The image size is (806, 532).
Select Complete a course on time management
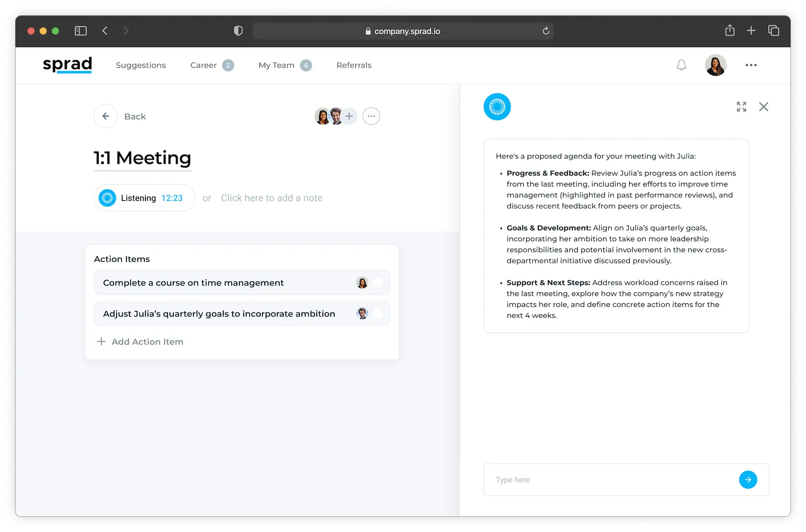click(x=242, y=283)
